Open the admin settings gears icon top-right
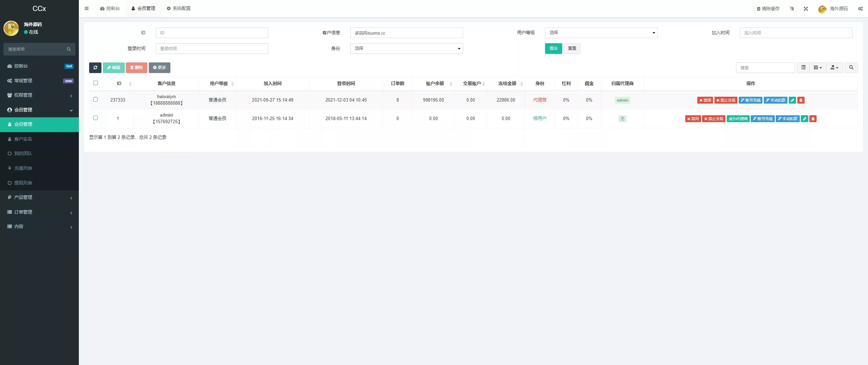The image size is (868, 365). click(860, 9)
